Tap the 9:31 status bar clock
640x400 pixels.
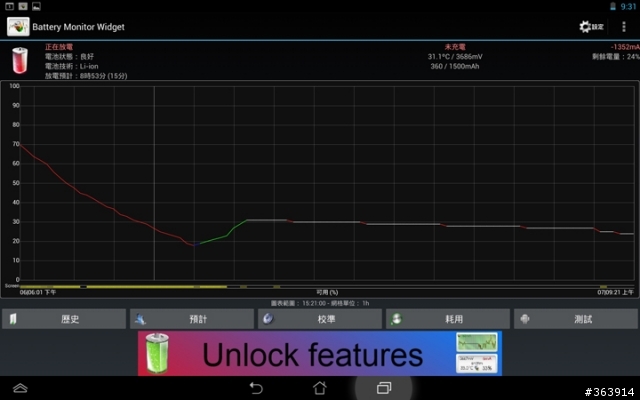pos(628,7)
